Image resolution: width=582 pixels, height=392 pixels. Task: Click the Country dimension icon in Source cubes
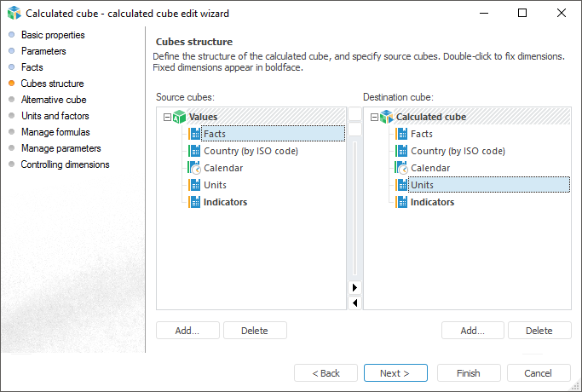tap(194, 151)
